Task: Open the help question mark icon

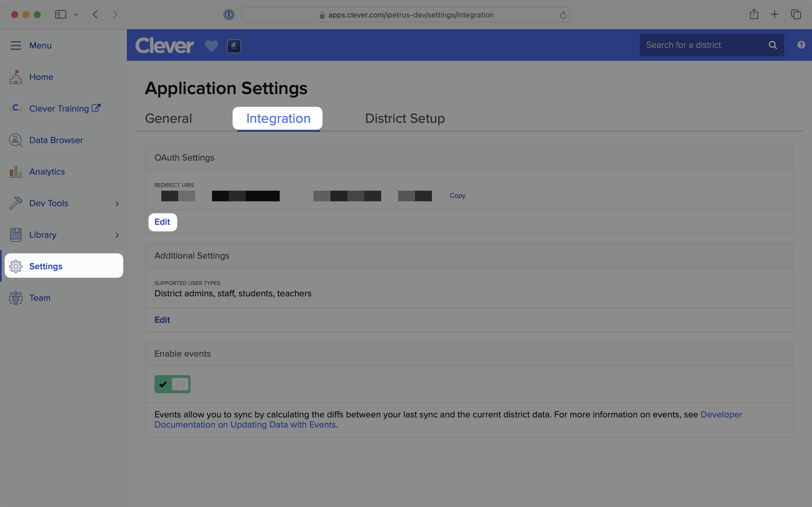Action: pyautogui.click(x=801, y=45)
